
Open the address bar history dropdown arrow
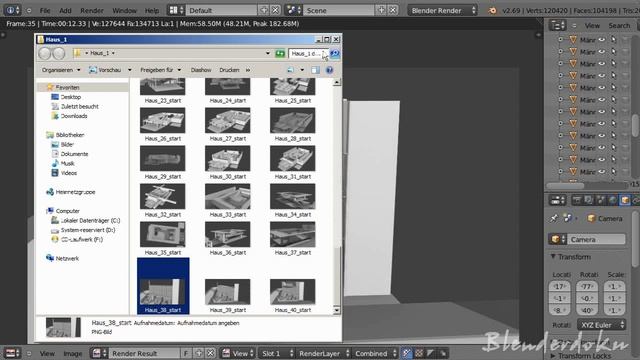click(268, 53)
